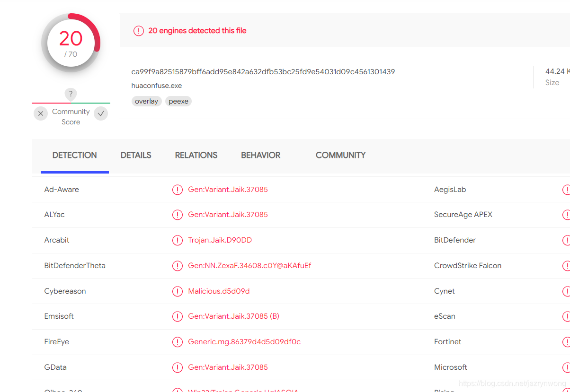This screenshot has width=570, height=392.
Task: Click the detection score gauge showing 20/70
Action: coord(71,43)
